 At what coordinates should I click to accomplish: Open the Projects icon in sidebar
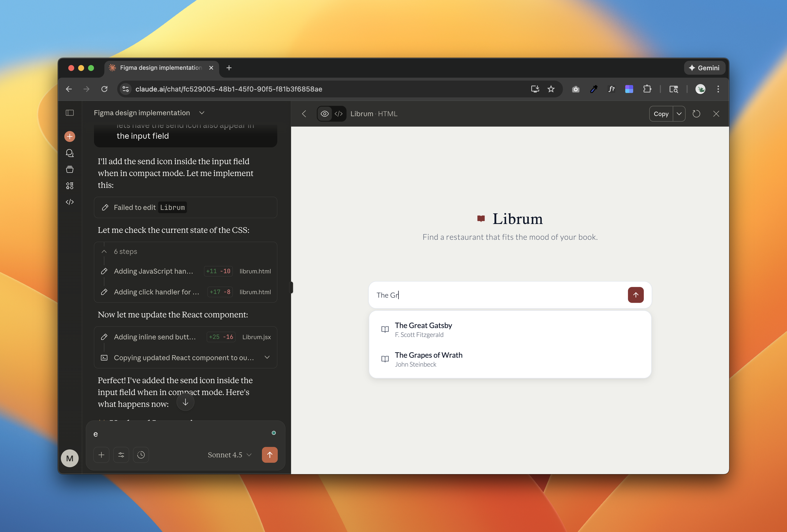tap(70, 169)
